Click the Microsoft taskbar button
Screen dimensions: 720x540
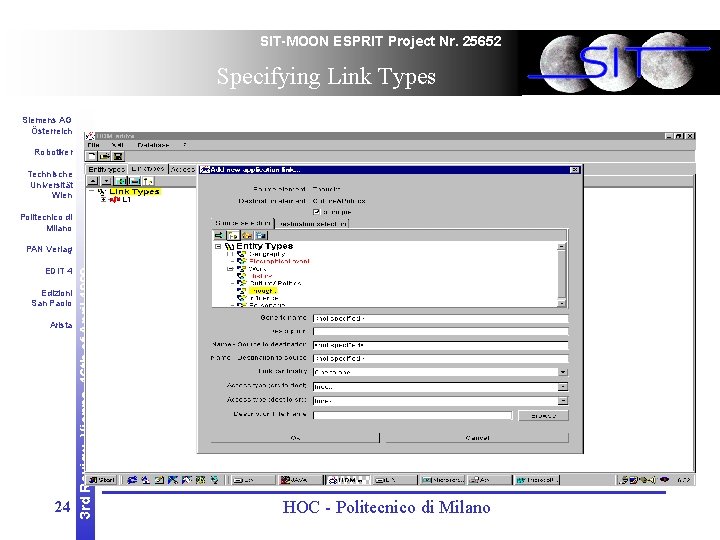(536, 480)
